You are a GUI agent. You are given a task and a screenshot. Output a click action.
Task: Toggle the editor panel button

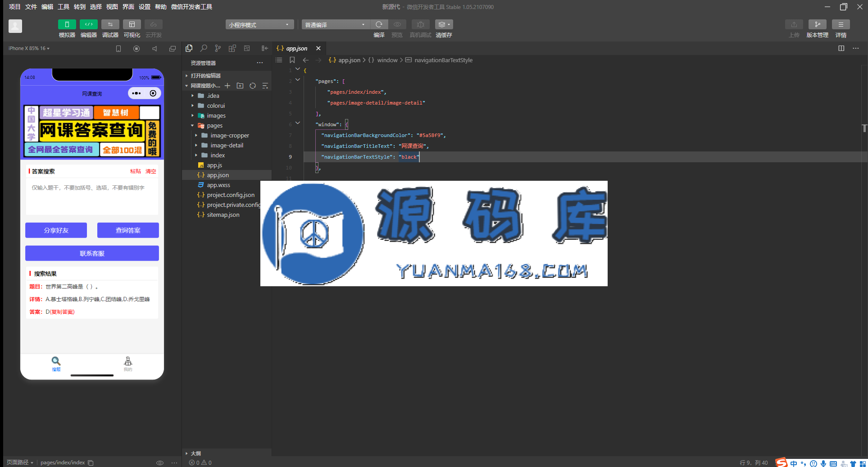89,24
